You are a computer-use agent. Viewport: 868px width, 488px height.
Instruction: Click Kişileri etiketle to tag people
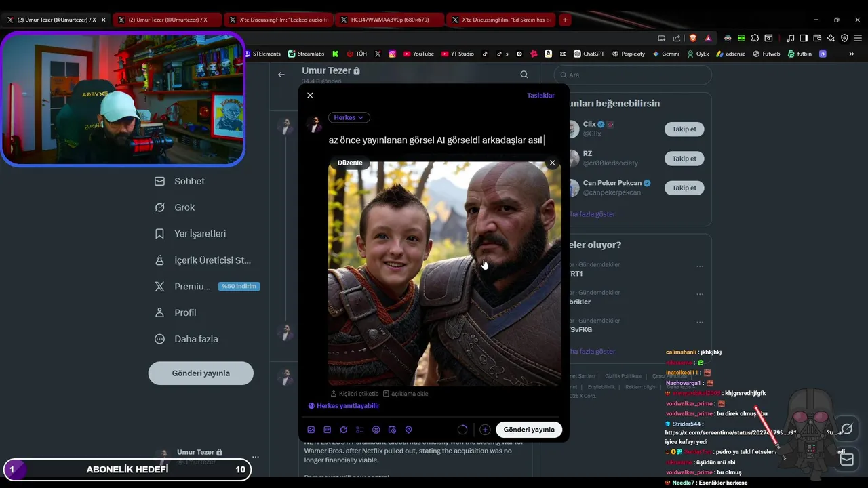click(x=355, y=394)
